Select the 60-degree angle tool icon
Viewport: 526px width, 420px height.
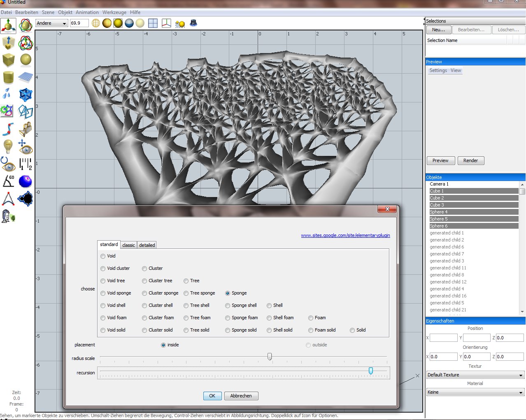(8, 181)
